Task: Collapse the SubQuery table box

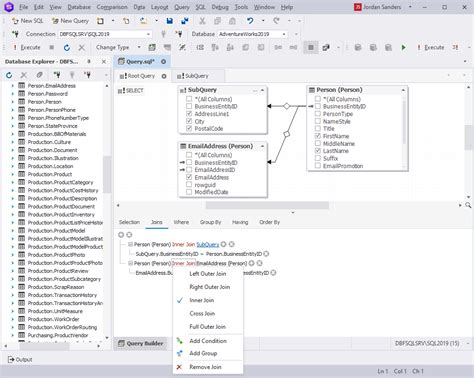Action: 262,90
